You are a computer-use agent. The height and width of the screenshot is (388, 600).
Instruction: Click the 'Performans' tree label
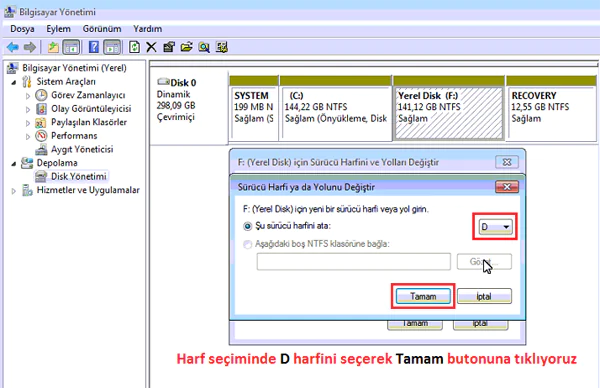click(74, 136)
